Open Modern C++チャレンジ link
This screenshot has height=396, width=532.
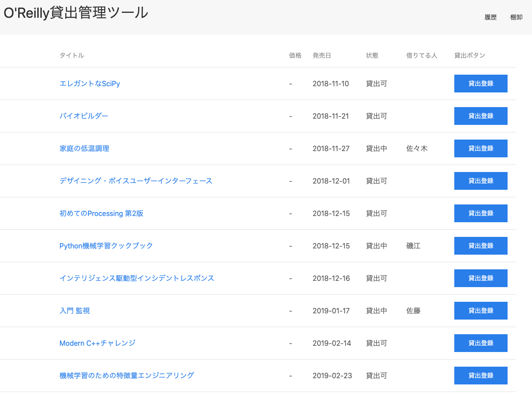[97, 343]
